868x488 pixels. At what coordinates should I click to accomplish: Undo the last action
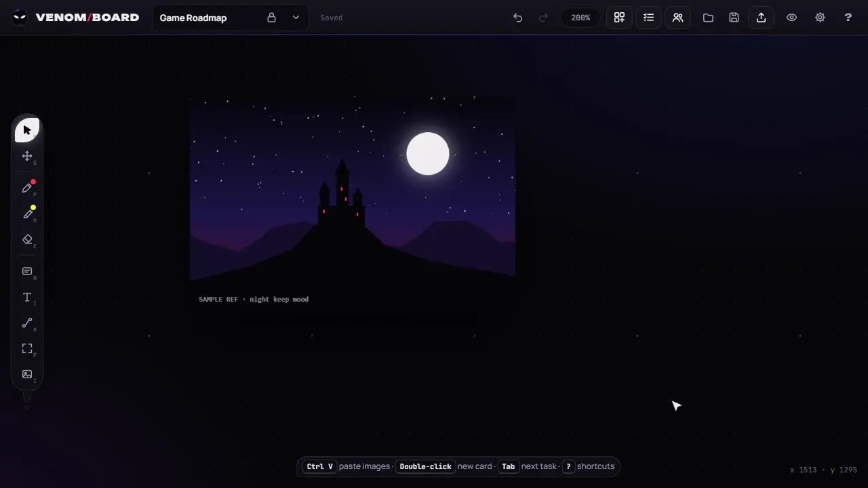point(517,18)
